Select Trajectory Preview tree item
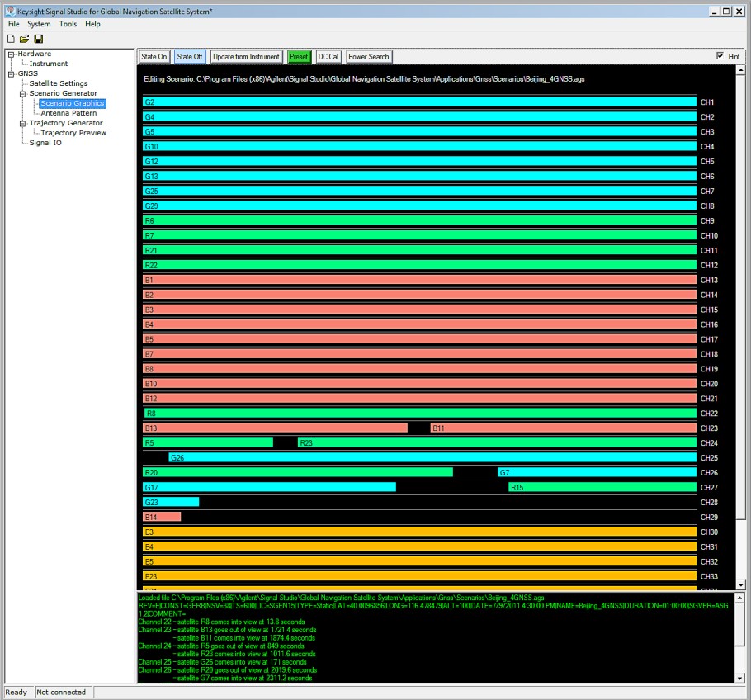This screenshot has height=700, width=751. (73, 133)
